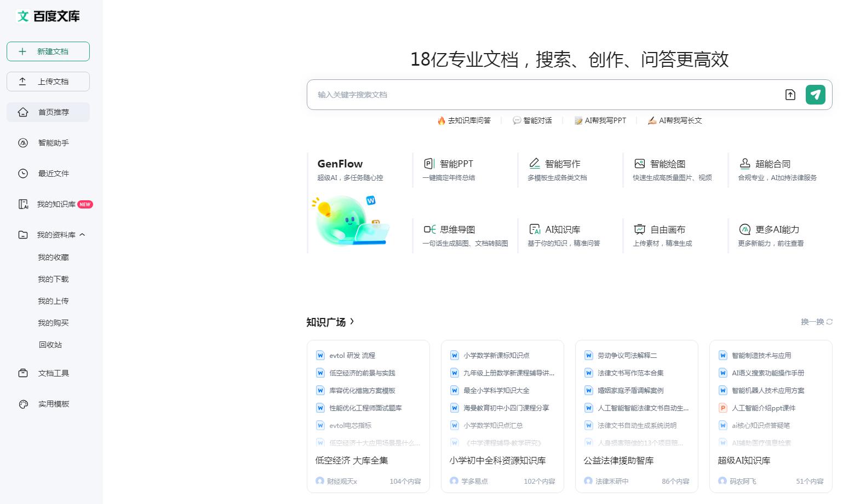The image size is (866, 504).
Task: Open the 自由画布 canvas icon
Action: click(639, 229)
